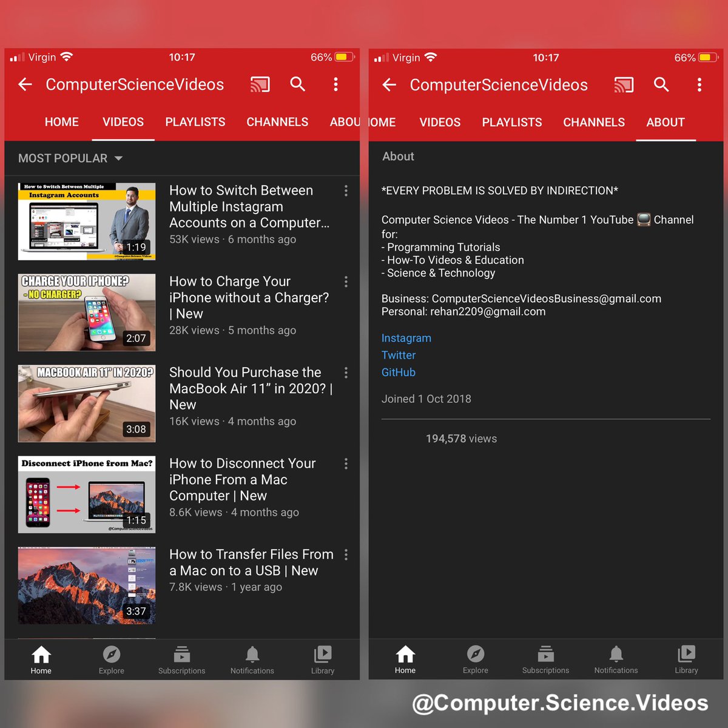
Task: Open How to Disconnect Your iPhone title
Action: click(x=243, y=479)
